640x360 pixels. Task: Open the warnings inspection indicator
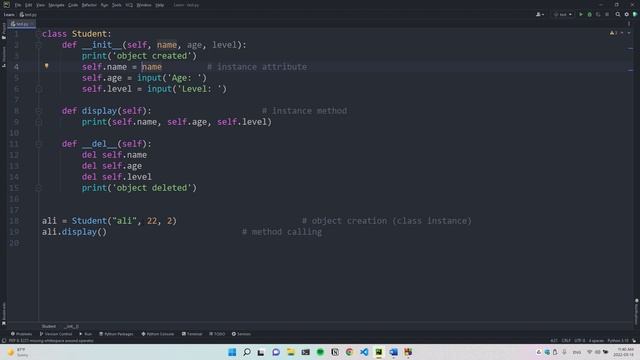[x=614, y=33]
